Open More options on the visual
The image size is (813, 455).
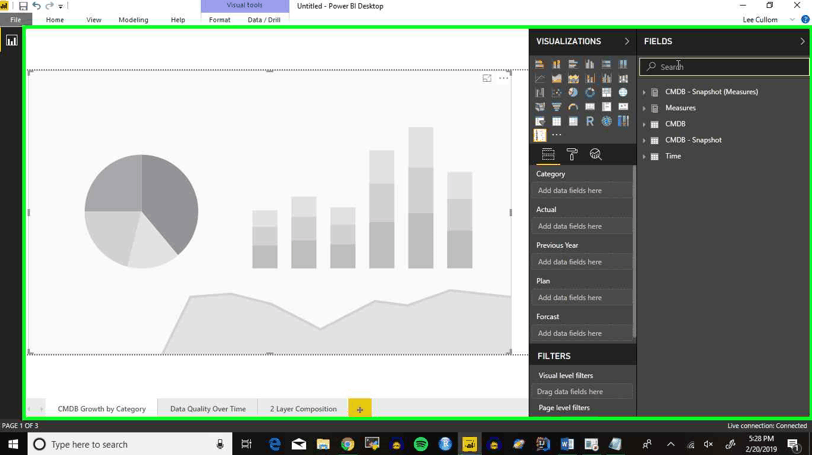point(503,78)
